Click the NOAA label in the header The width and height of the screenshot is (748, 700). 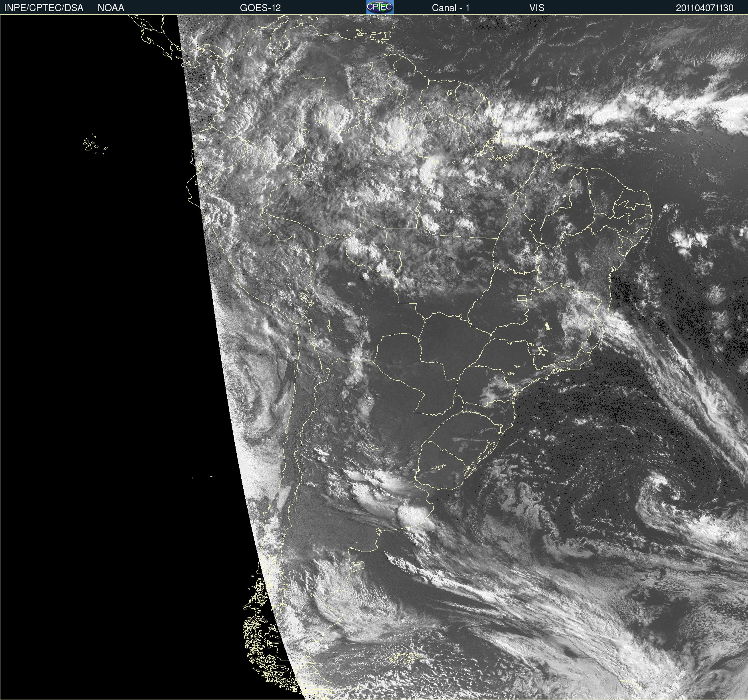click(x=111, y=8)
